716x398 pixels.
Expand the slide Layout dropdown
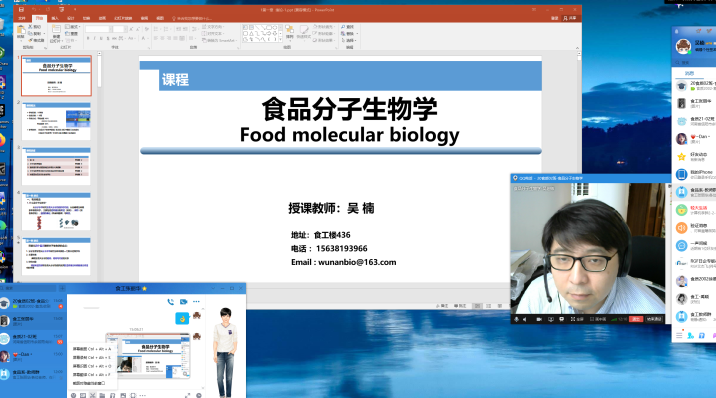(x=73, y=27)
